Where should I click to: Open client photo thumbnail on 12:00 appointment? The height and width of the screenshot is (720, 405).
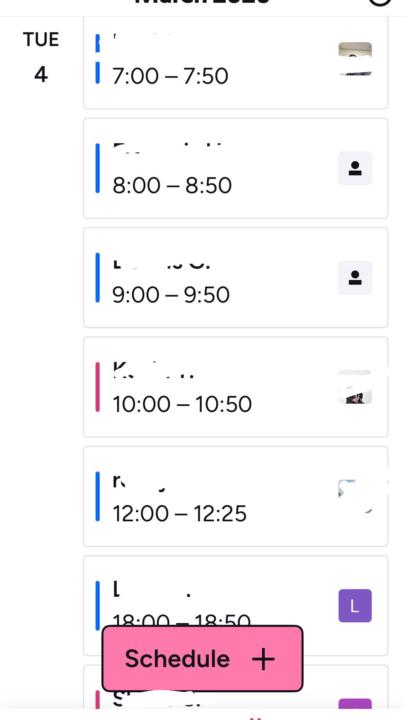(355, 496)
